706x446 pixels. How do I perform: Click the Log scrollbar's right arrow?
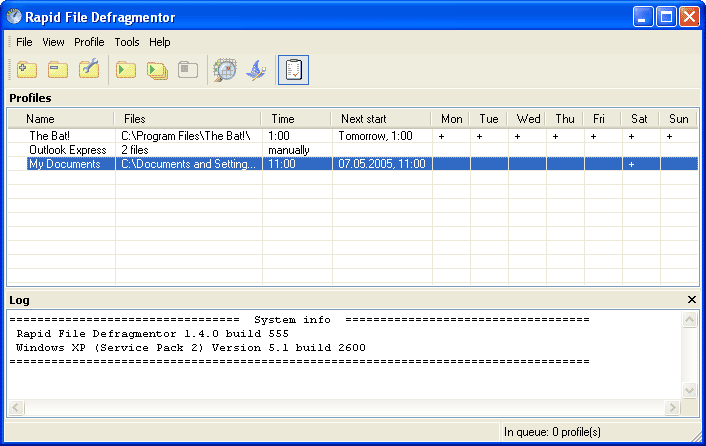673,408
